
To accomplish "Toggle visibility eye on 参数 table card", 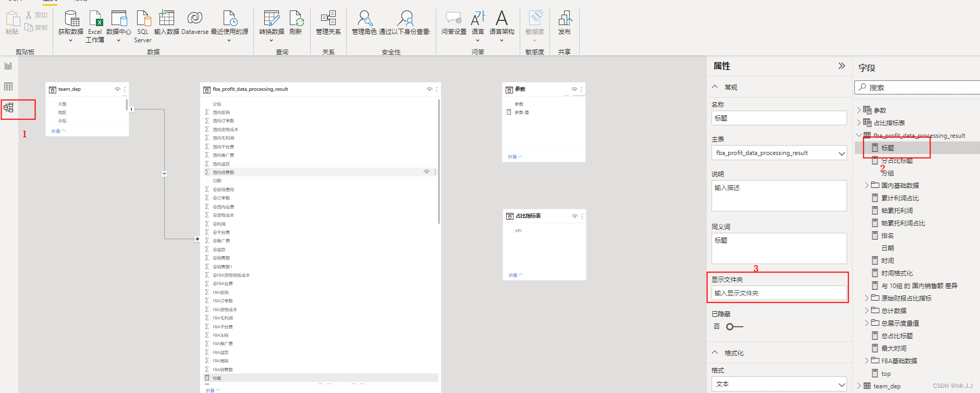I will (574, 89).
